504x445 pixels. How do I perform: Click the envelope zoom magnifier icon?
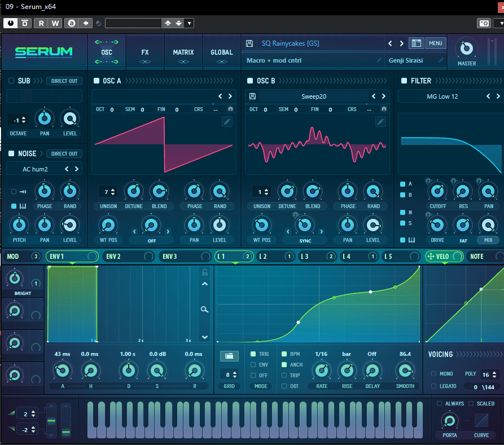[x=205, y=309]
